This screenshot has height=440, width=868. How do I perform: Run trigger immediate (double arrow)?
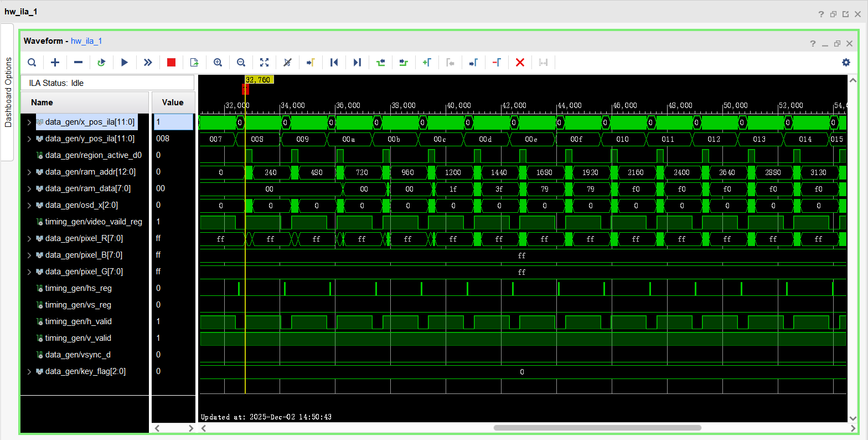tap(148, 63)
